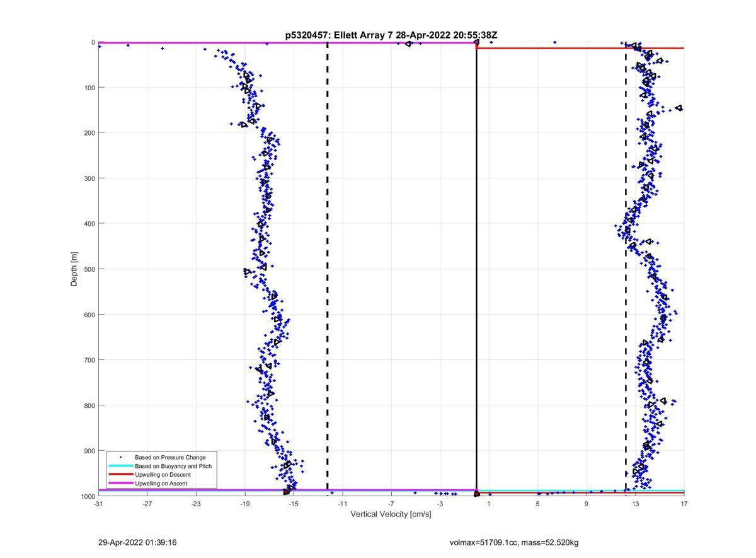Click the magenta line swatch in the legend
The image size is (756, 558).
point(120,484)
